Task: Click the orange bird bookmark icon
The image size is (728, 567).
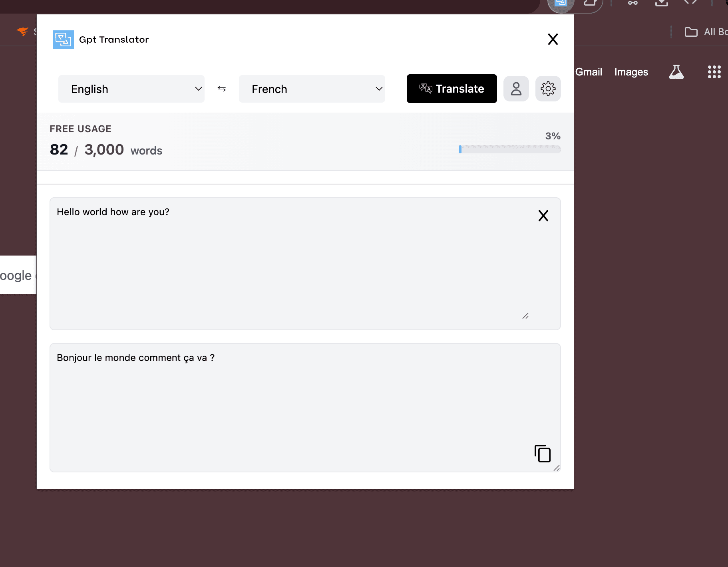Action: click(x=22, y=32)
